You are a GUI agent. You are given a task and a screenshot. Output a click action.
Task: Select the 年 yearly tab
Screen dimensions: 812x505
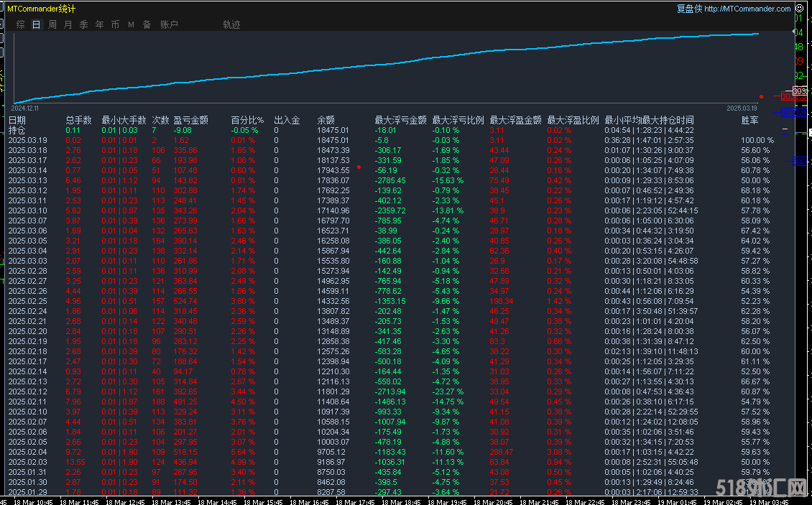pyautogui.click(x=99, y=24)
